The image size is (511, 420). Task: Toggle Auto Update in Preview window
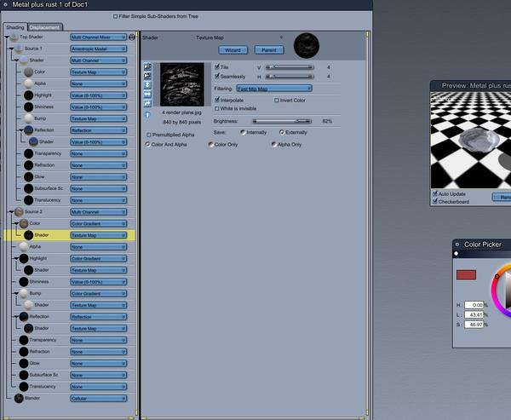(435, 193)
